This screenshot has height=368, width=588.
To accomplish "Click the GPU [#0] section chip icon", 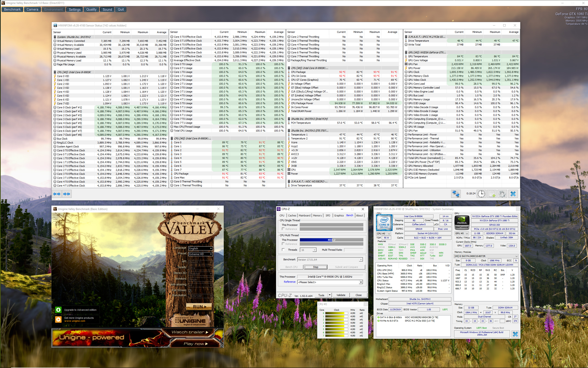I will click(x=406, y=52).
